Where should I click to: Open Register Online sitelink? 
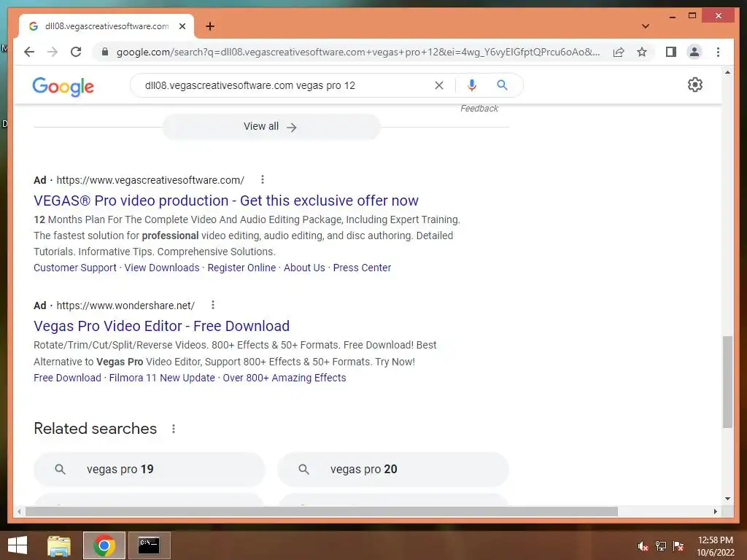click(241, 268)
